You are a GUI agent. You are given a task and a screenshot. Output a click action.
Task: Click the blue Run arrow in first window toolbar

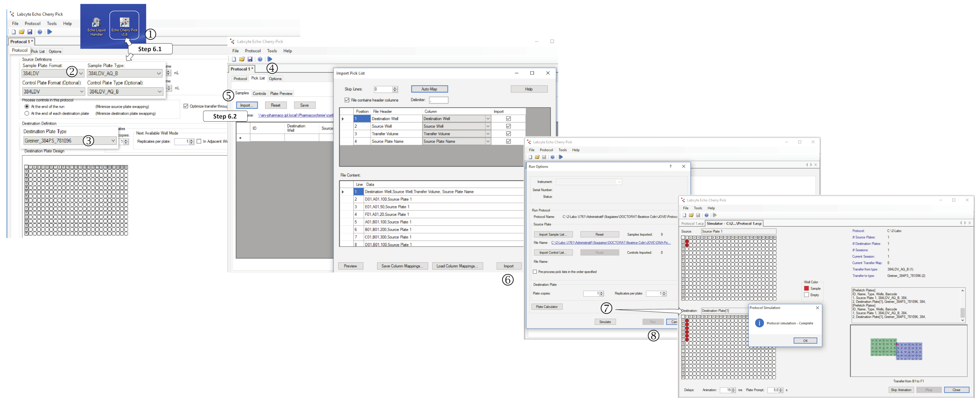tap(49, 32)
